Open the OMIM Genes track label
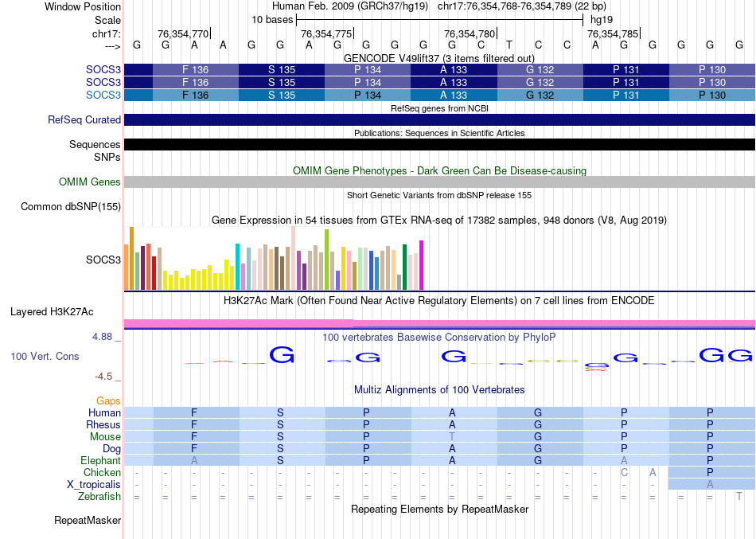Image resolution: width=756 pixels, height=539 pixels. click(x=89, y=182)
